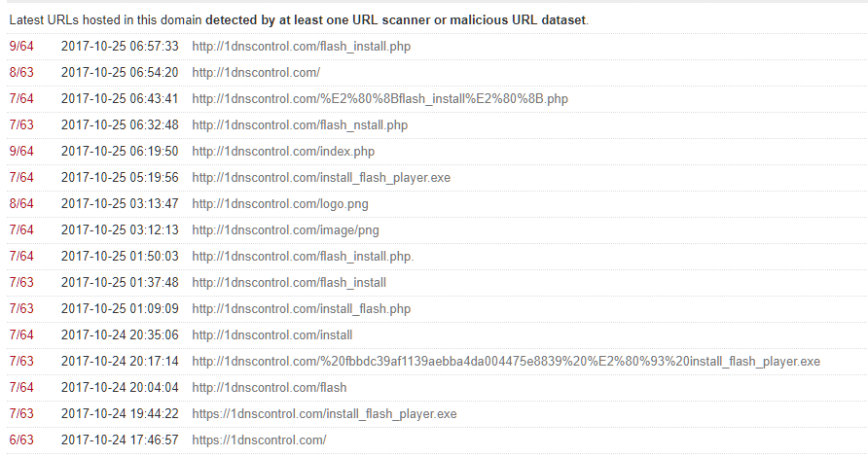868x457 pixels.
Task: Open the %E2%80%8Bflash_install%E2%80%8B.php URL
Action: (380, 98)
